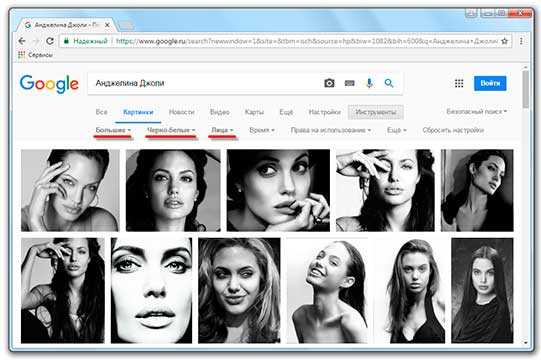Open extreme close-up face thumbnail with bold eyebrows

pos(151,290)
